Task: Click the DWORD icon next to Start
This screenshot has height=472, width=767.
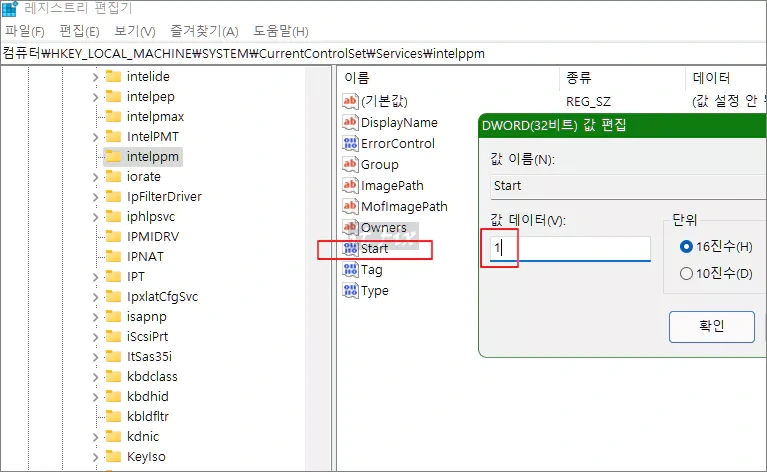Action: pyautogui.click(x=350, y=248)
